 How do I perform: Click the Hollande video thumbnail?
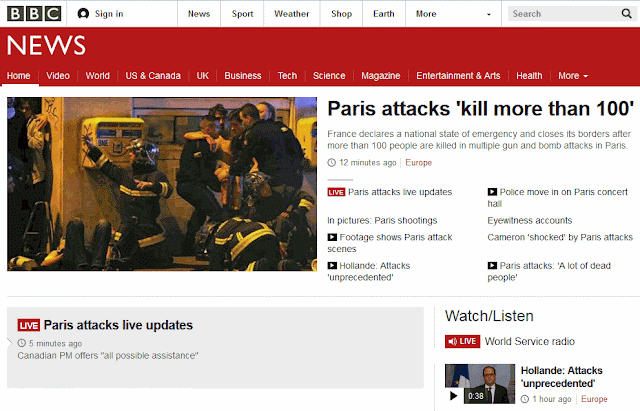(480, 384)
